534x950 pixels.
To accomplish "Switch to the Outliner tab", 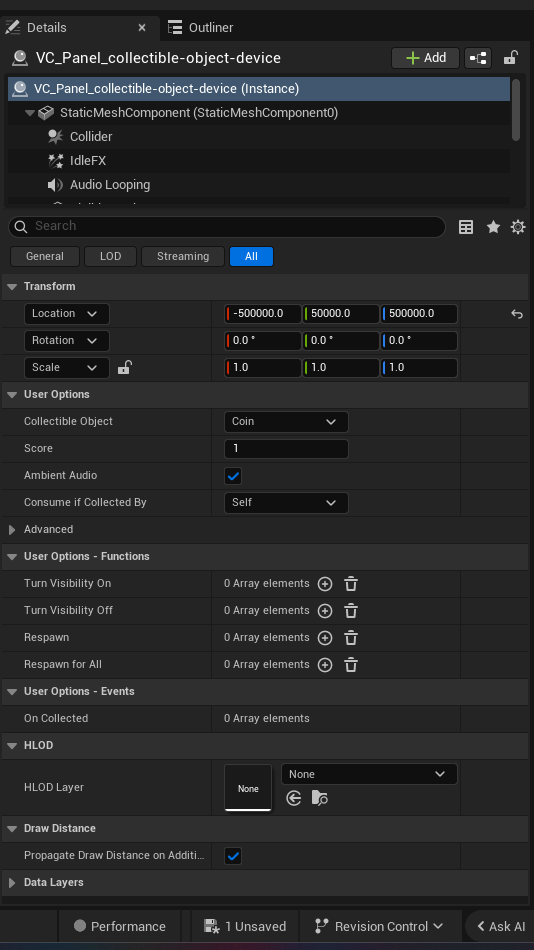I will tap(201, 28).
